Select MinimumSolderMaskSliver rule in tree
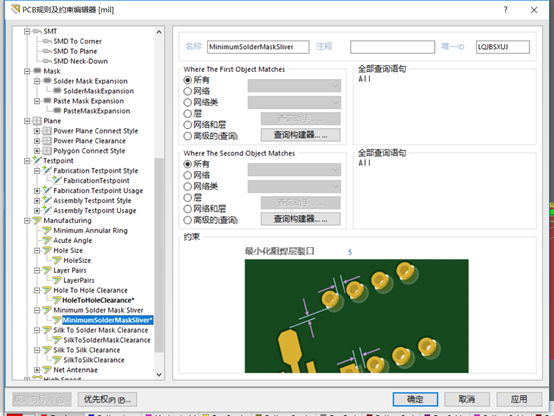 (107, 320)
